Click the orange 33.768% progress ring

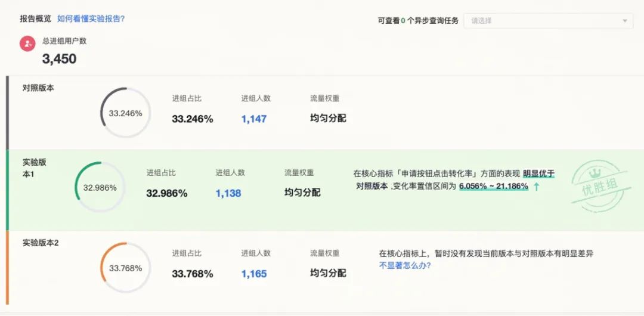tap(125, 268)
